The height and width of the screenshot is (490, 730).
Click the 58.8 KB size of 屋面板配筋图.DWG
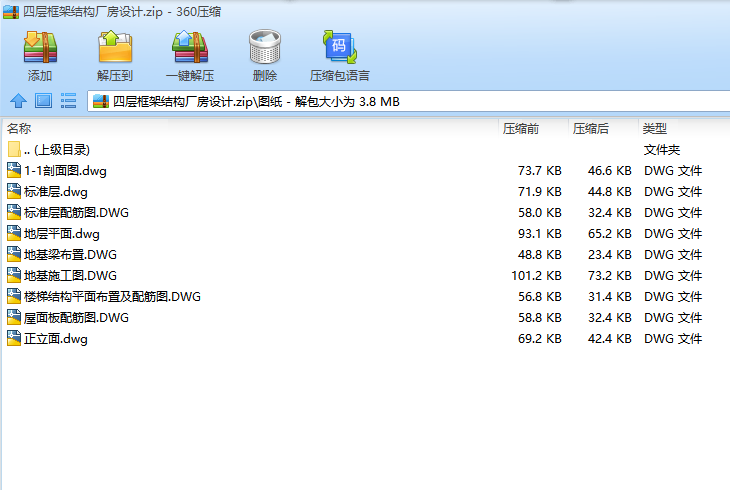point(540,318)
